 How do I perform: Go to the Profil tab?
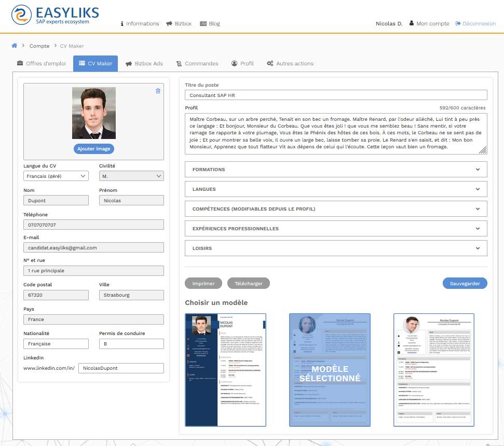[242, 63]
